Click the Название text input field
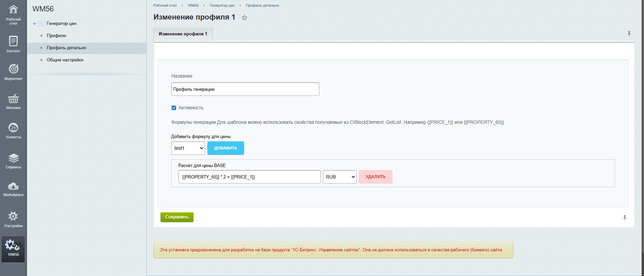This screenshot has width=644, height=276. point(245,89)
